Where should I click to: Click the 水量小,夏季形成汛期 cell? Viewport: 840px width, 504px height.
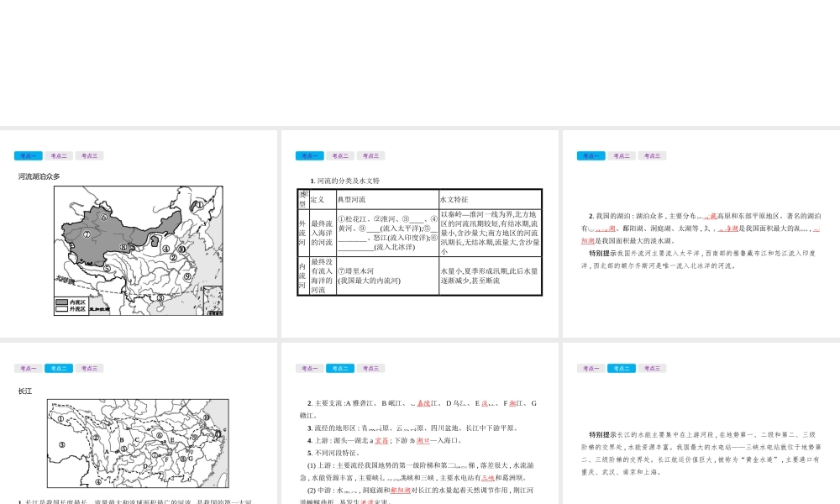491,276
